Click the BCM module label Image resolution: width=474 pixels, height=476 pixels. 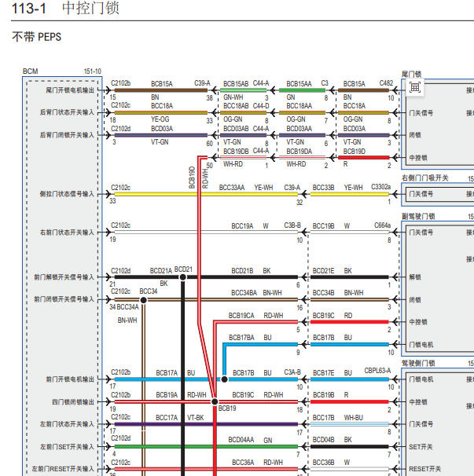pyautogui.click(x=31, y=71)
